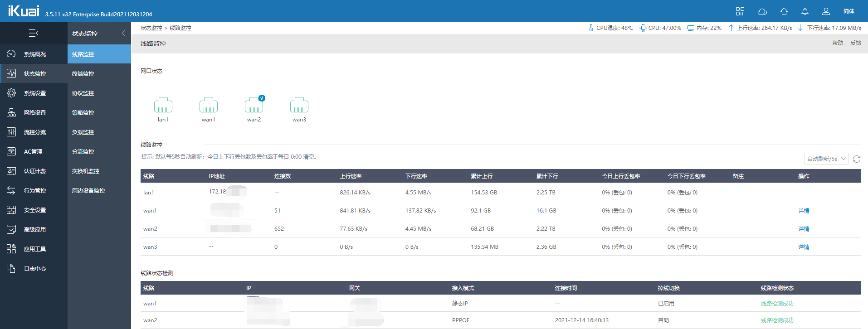The width and height of the screenshot is (868, 329).
Task: Open 线路监控 submenu item
Action: [x=99, y=54]
